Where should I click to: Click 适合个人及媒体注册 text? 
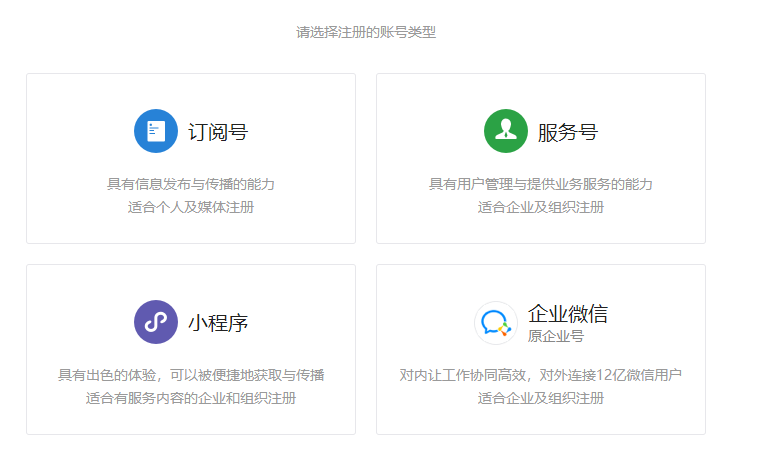click(191, 207)
